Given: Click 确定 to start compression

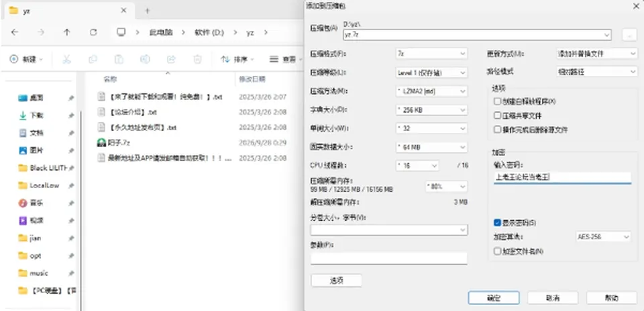Looking at the screenshot, I should pos(494,298).
